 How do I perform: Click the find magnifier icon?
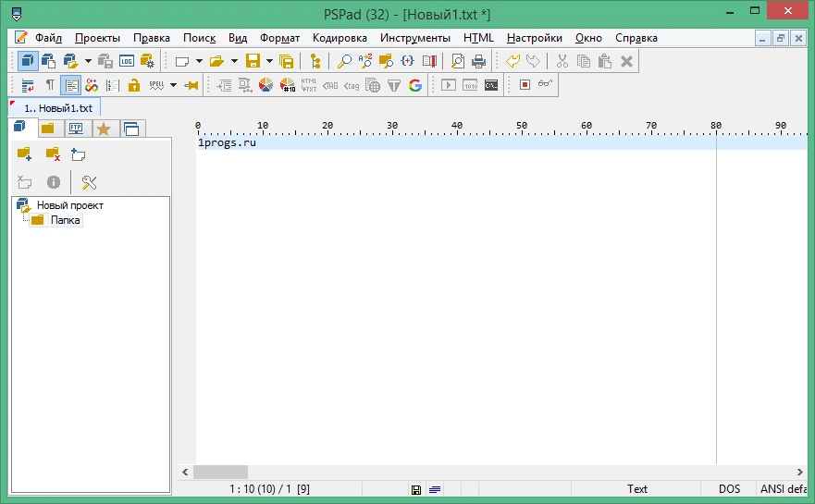(343, 61)
